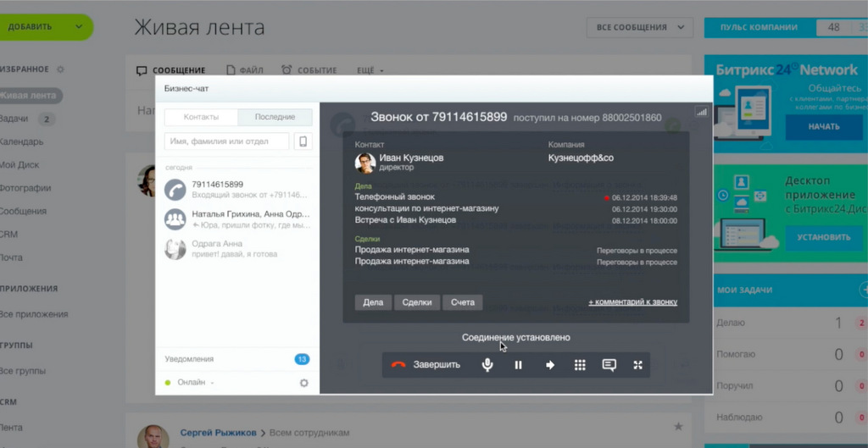This screenshot has width=868, height=448.
Task: Expand the call window to fullscreen
Action: pos(637,365)
